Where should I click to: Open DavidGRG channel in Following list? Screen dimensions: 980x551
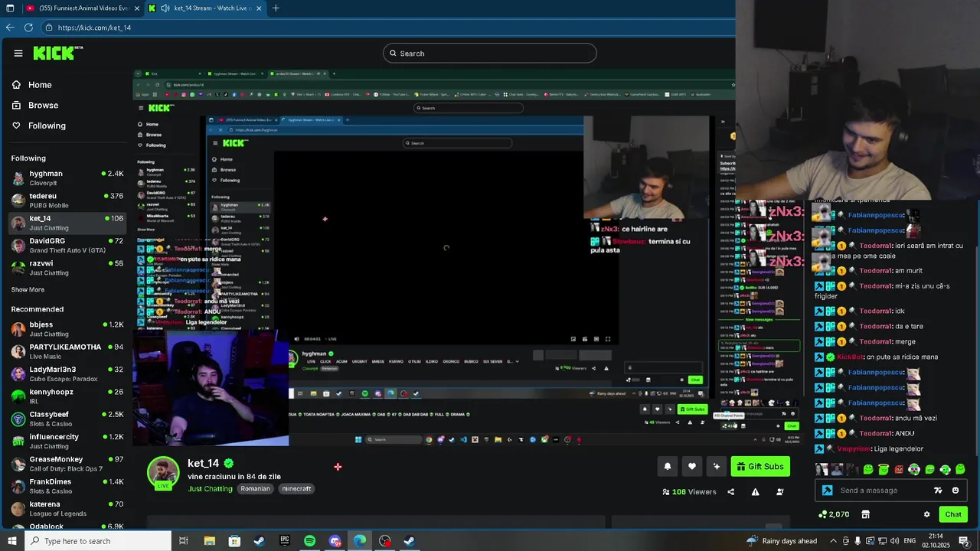click(67, 245)
